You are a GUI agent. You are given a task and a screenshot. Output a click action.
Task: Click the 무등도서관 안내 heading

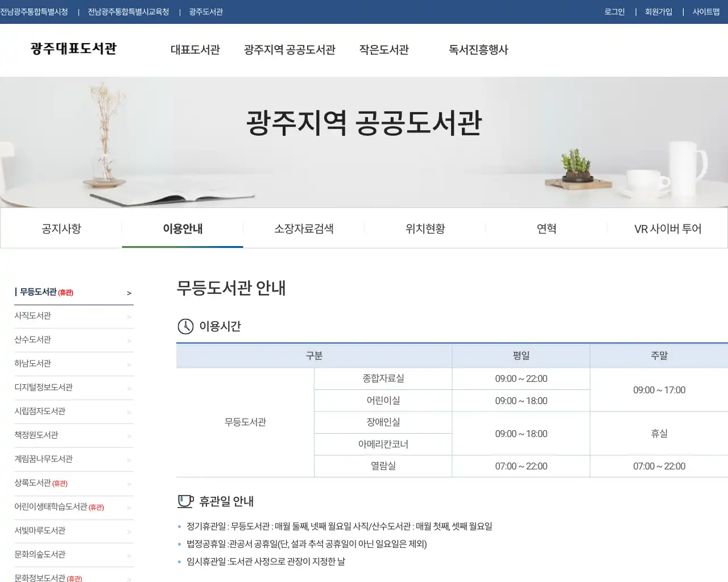[231, 288]
